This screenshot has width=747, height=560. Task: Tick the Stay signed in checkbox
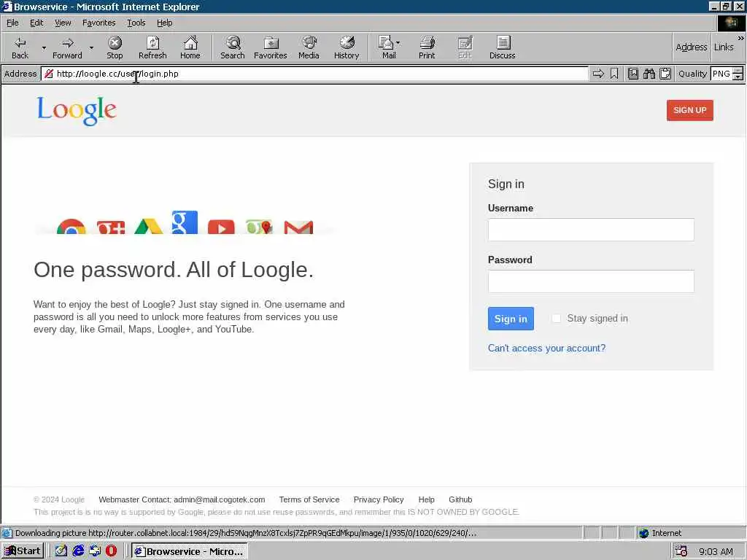click(556, 318)
